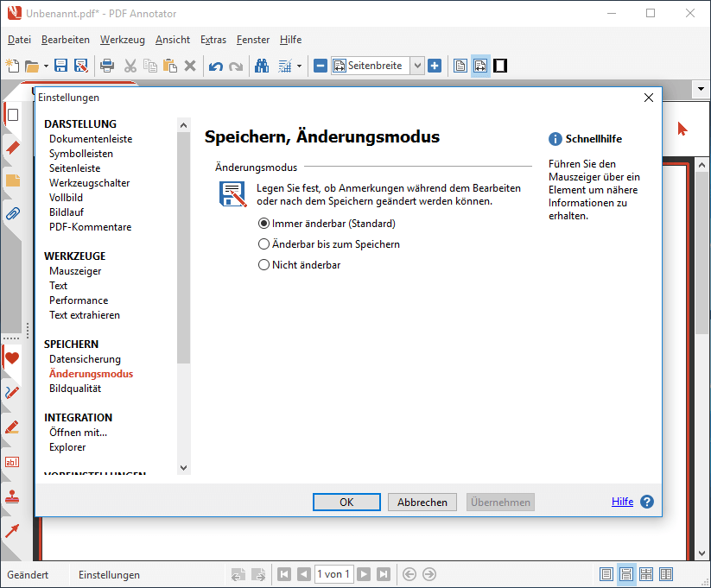Select the stamp tool in left sidebar
The width and height of the screenshot is (711, 588).
12,496
